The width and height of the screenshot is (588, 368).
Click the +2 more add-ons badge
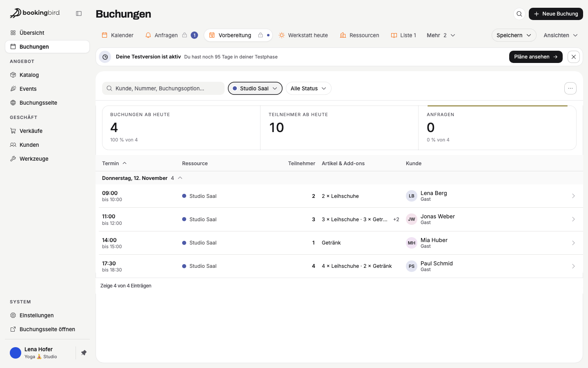pyautogui.click(x=396, y=219)
